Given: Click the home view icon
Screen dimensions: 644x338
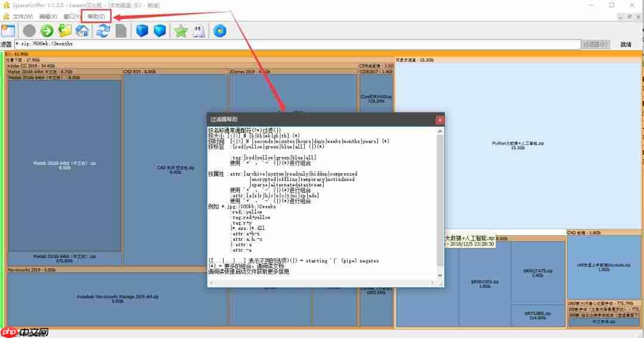Looking at the screenshot, I should (82, 31).
